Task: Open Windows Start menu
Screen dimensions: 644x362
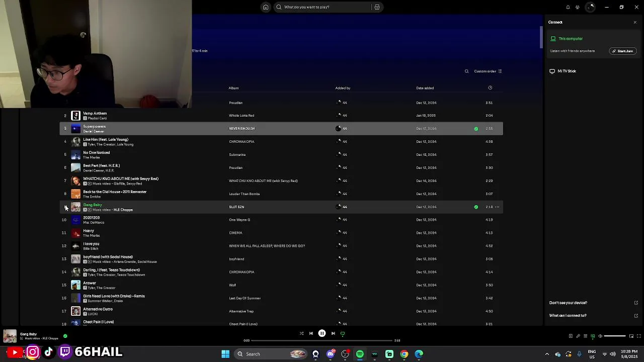Action: pyautogui.click(x=225, y=354)
